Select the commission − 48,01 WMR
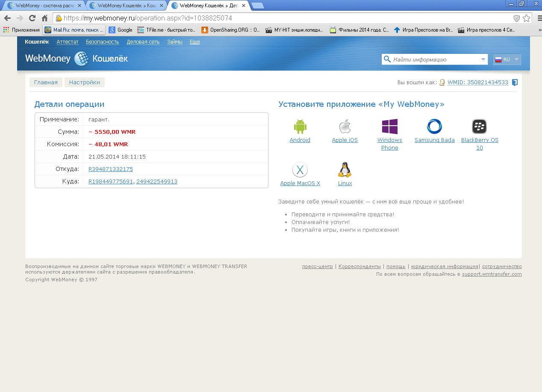The width and height of the screenshot is (542, 392). pyautogui.click(x=108, y=144)
